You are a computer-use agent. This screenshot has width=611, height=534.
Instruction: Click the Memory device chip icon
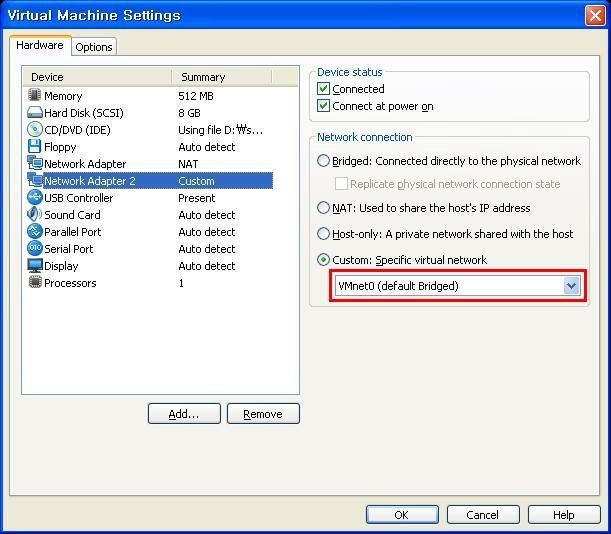pos(35,95)
